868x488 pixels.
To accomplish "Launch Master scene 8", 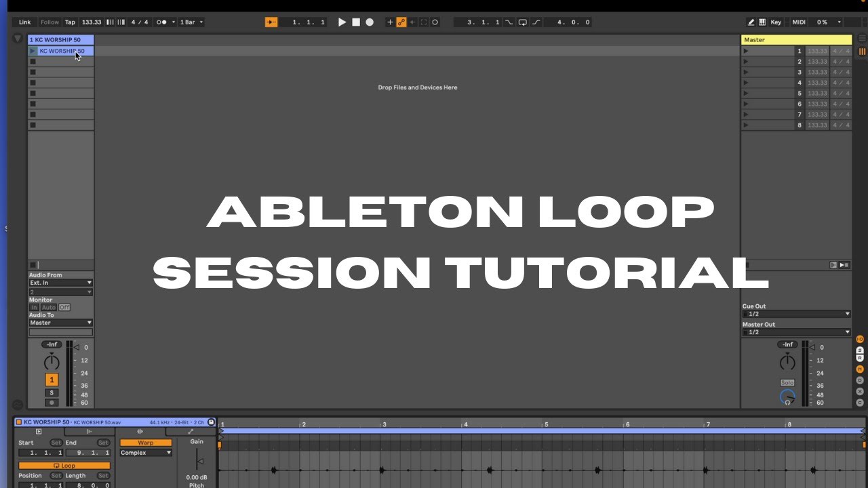I will [746, 125].
